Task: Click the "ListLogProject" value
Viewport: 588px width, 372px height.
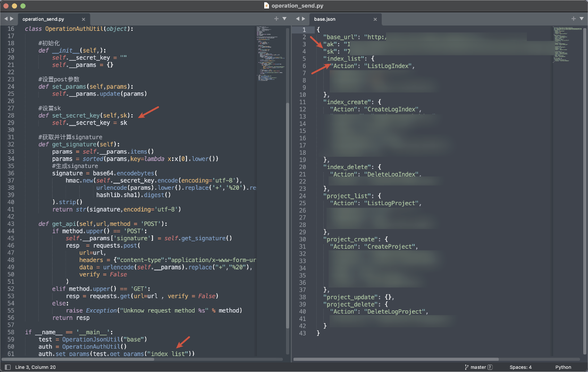Action: coord(391,203)
